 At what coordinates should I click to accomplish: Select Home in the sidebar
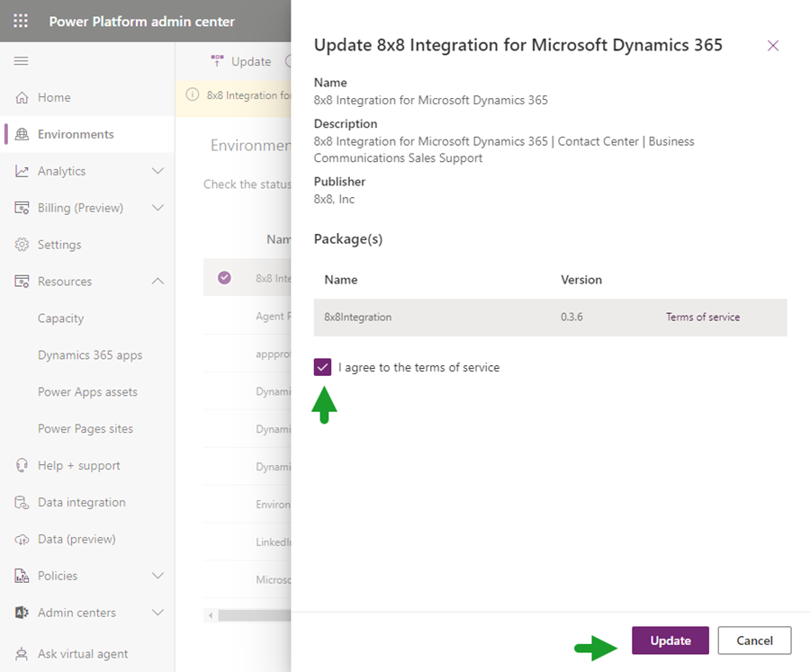click(54, 97)
